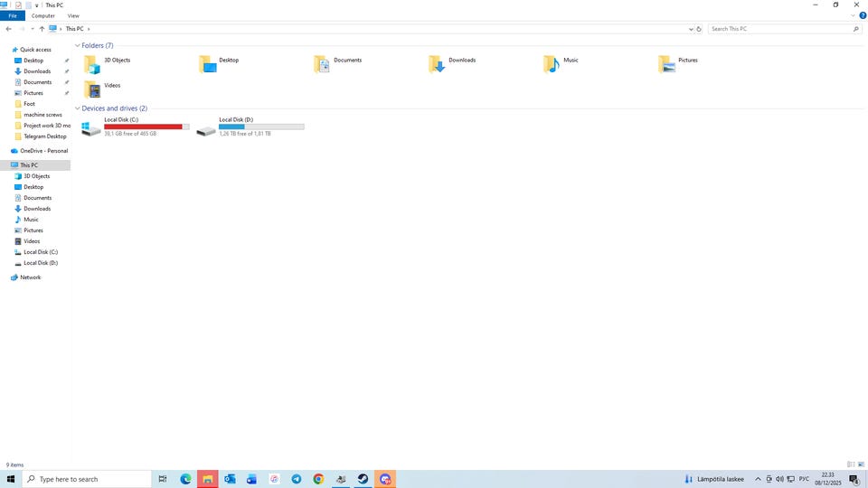This screenshot has width=868, height=488.
Task: Open the Downloads folder in Folders group
Action: pos(452,64)
